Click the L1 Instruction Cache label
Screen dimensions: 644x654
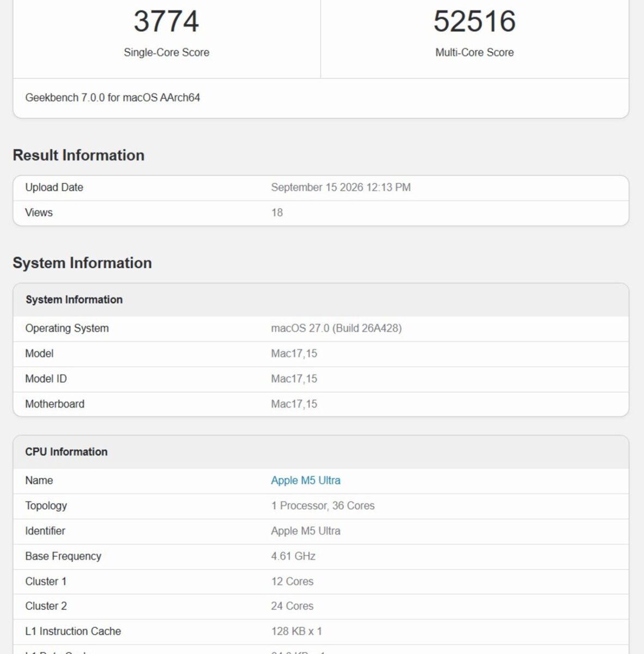pos(73,631)
